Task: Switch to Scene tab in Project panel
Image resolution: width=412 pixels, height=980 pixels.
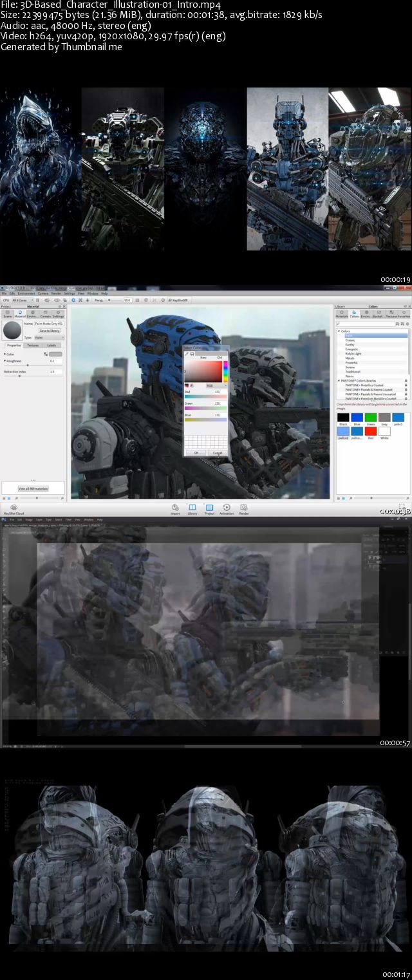Action: pyautogui.click(x=7, y=315)
